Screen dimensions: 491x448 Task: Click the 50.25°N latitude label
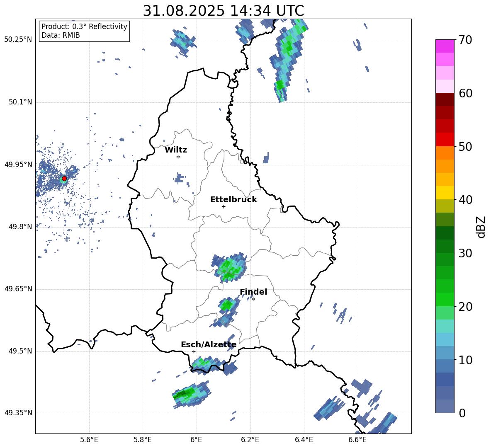[x=18, y=40]
